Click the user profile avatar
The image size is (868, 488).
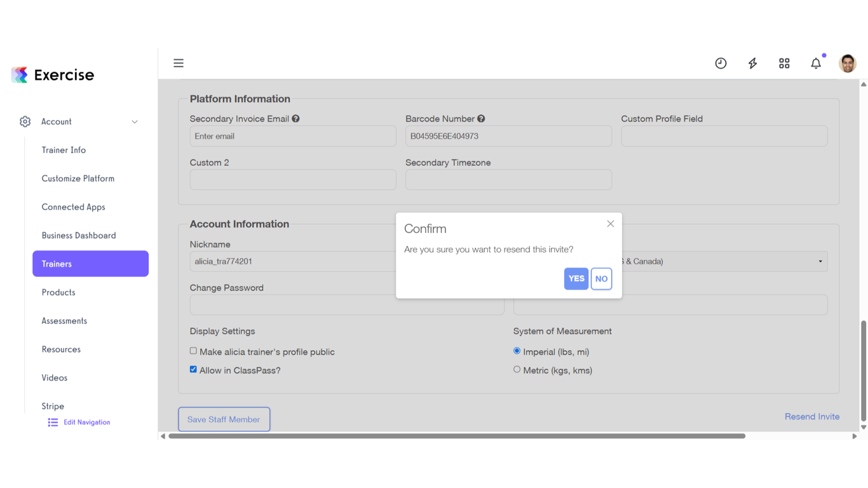tap(848, 63)
